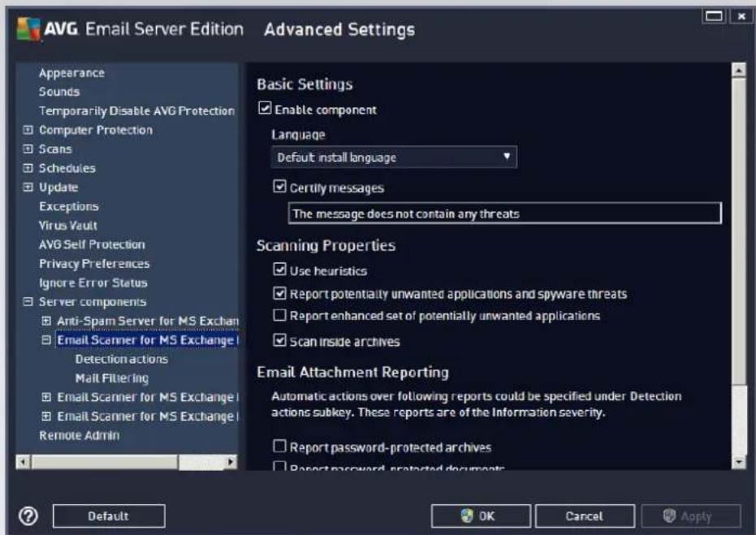Select Remote Admin in the tree
756x535 pixels.
(79, 435)
